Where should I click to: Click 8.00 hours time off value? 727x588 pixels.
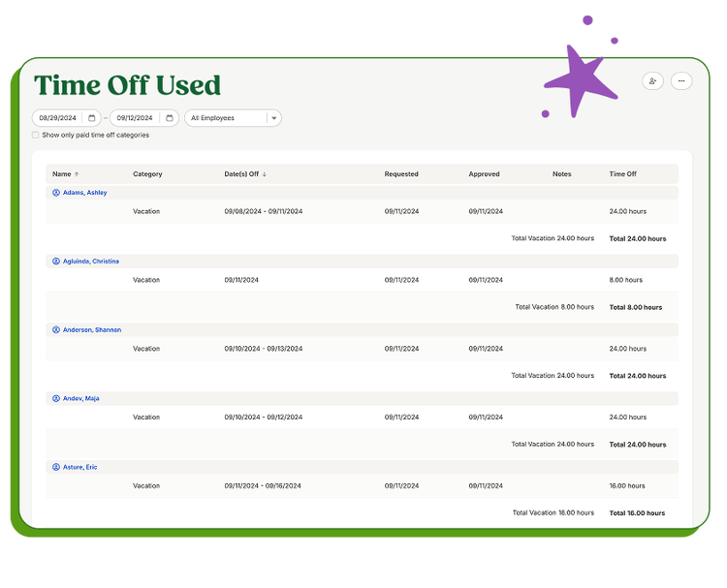point(626,280)
